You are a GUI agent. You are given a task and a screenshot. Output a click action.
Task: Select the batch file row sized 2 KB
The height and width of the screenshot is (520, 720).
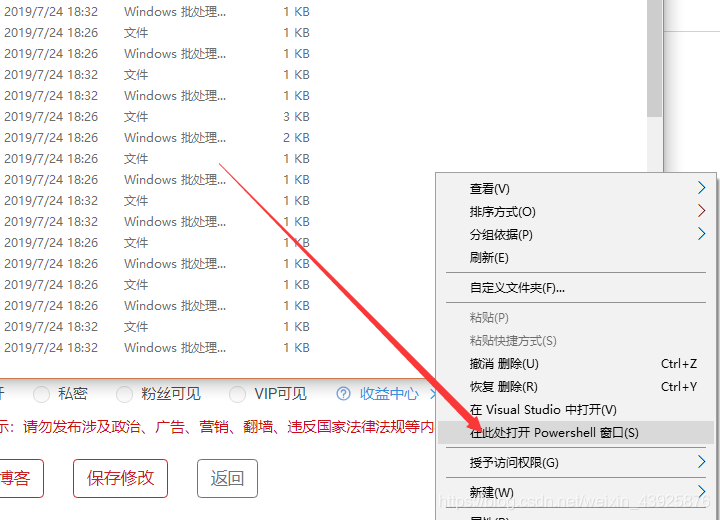[156, 138]
